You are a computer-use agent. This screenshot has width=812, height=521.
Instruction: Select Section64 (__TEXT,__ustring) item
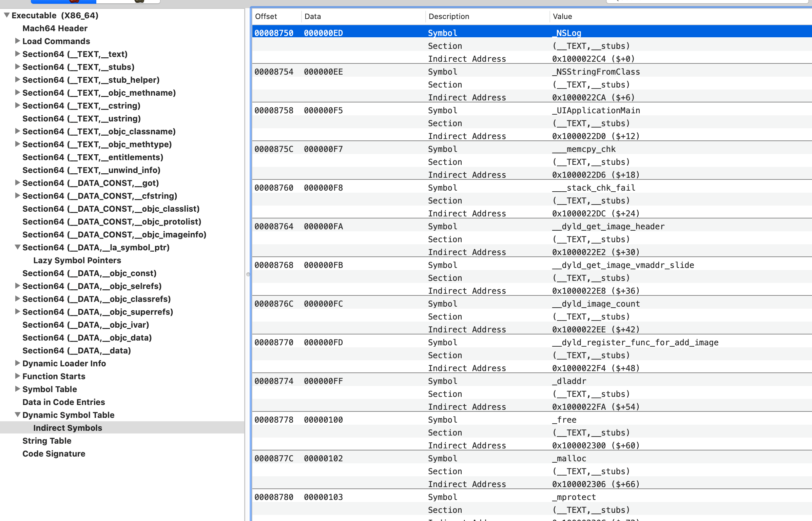pyautogui.click(x=81, y=119)
